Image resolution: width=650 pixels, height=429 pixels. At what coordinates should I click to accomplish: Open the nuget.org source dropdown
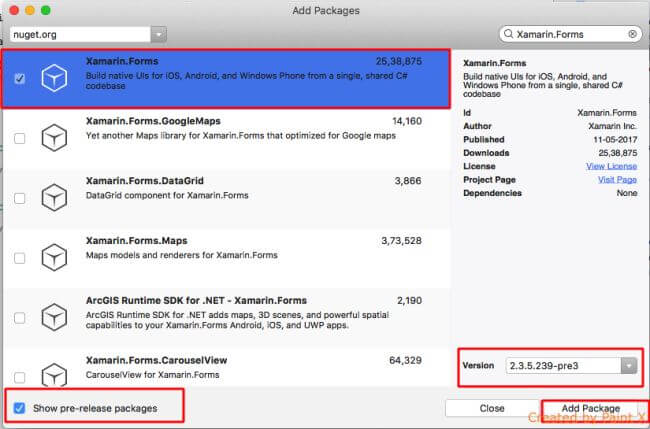pos(159,34)
